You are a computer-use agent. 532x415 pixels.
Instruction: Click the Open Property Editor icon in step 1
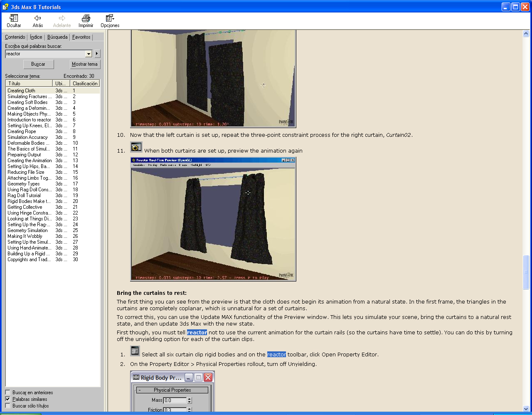(x=135, y=351)
